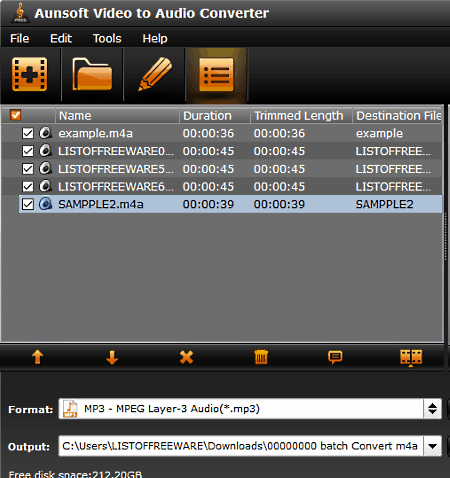450x478 pixels.
Task: Click the audio icon beside example.m4a
Action: [45, 133]
